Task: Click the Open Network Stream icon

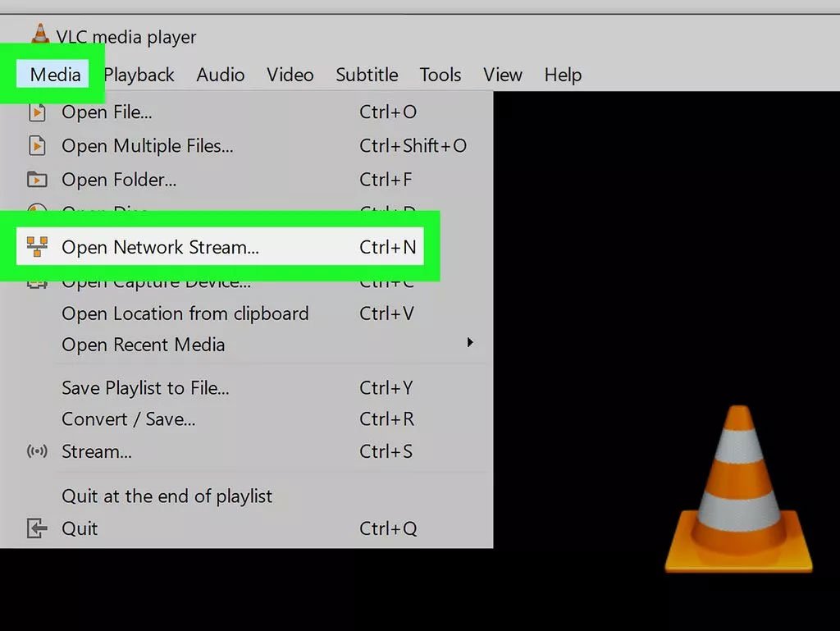Action: [x=37, y=247]
